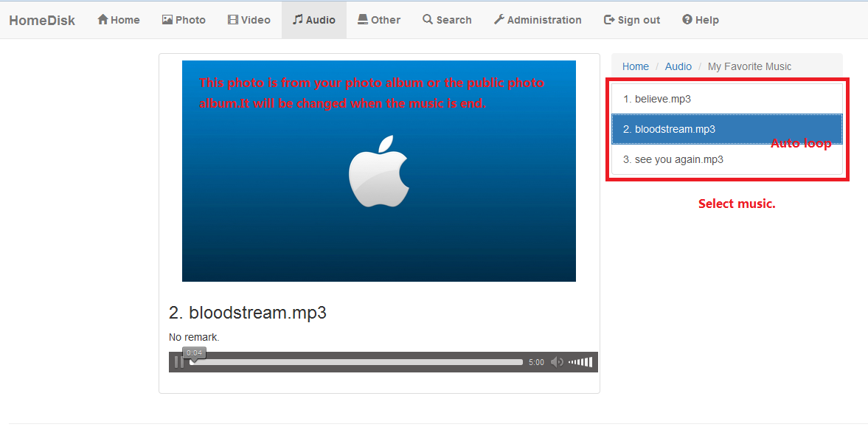The width and height of the screenshot is (868, 427).
Task: Open the Help page
Action: click(701, 20)
